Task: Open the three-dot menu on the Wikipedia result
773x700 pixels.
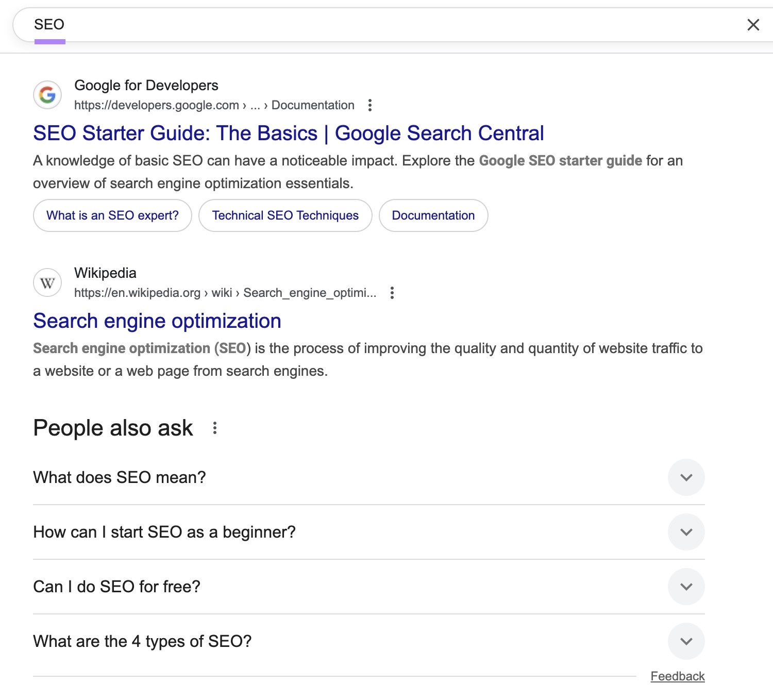Action: coord(392,293)
